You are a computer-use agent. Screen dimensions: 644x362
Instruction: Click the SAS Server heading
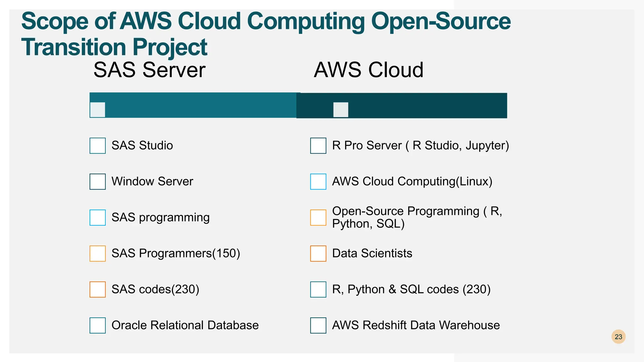tap(149, 70)
